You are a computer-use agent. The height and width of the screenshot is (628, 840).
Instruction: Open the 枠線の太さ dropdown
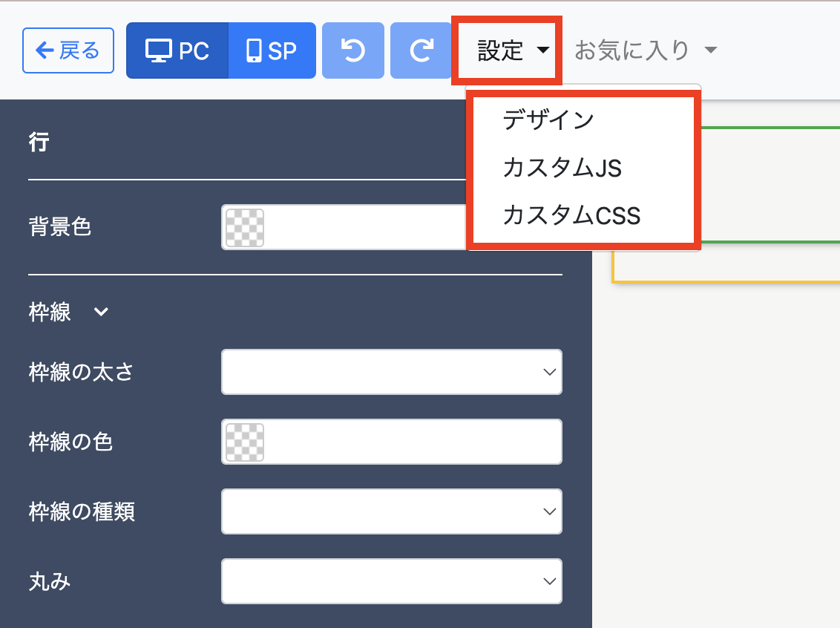click(391, 372)
